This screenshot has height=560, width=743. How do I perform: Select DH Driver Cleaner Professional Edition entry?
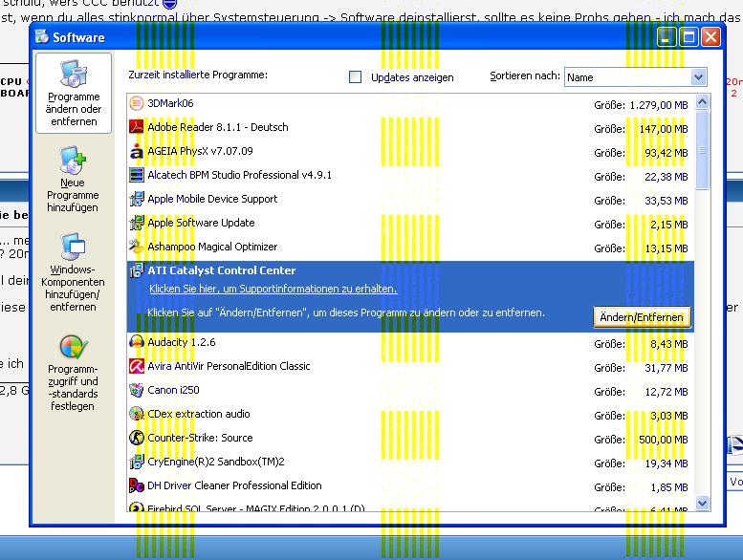pyautogui.click(x=410, y=485)
